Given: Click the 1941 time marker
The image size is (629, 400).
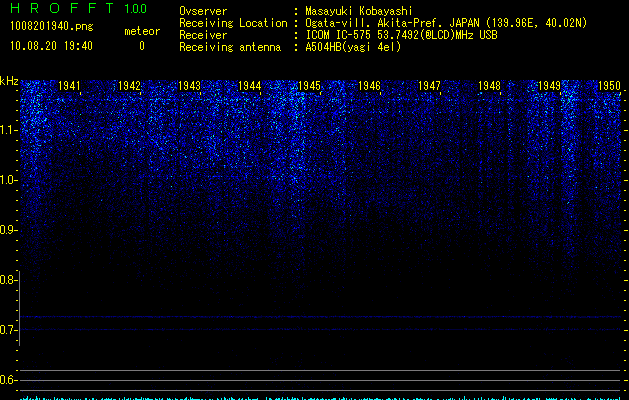Looking at the screenshot, I should coord(69,86).
